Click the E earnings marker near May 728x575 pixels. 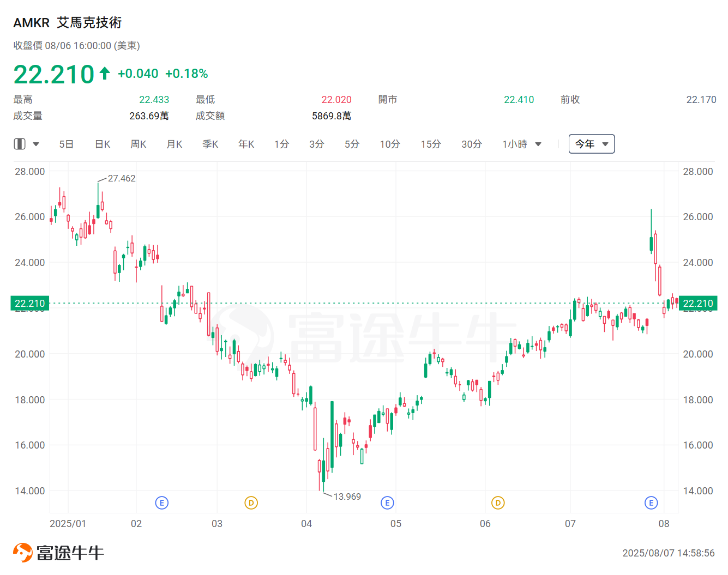coord(387,503)
